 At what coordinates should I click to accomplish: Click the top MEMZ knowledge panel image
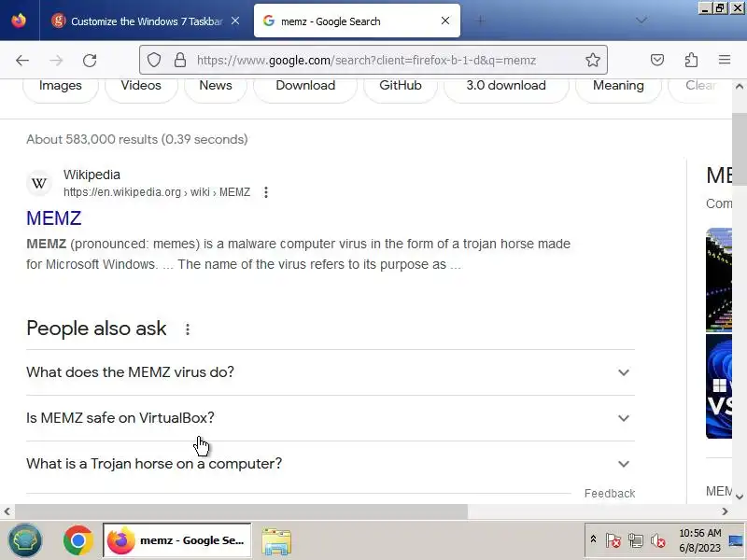[718, 279]
